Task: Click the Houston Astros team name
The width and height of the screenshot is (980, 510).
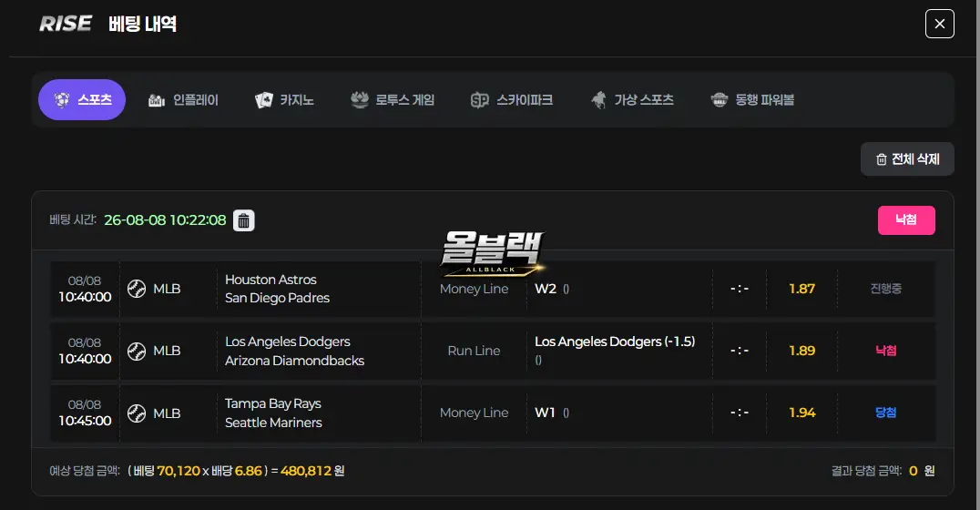Action: point(271,280)
